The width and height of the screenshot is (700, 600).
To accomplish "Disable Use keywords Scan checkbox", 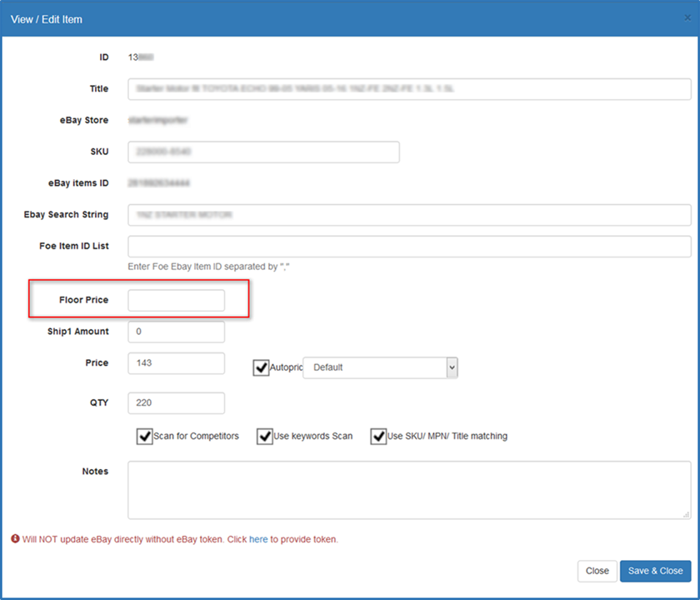I will [265, 436].
